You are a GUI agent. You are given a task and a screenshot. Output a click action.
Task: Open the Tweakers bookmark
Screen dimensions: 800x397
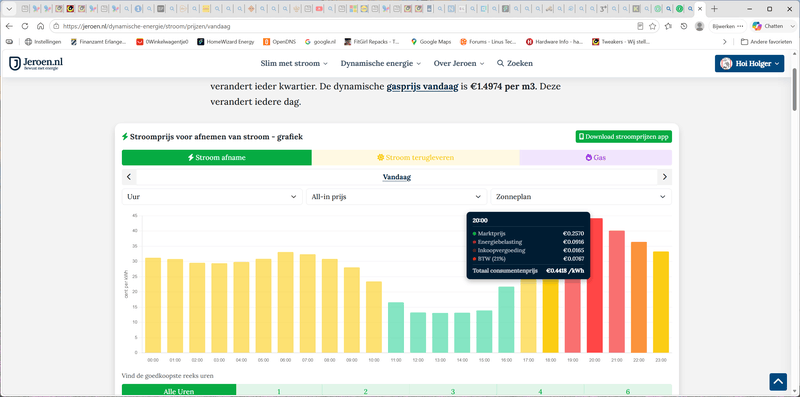pyautogui.click(x=620, y=42)
